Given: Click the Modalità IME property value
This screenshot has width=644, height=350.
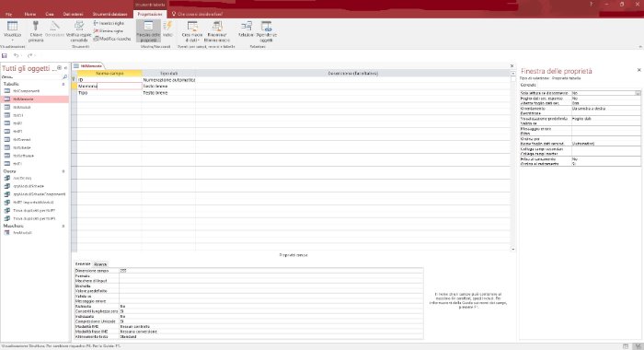Looking at the screenshot, I should coord(271,327).
